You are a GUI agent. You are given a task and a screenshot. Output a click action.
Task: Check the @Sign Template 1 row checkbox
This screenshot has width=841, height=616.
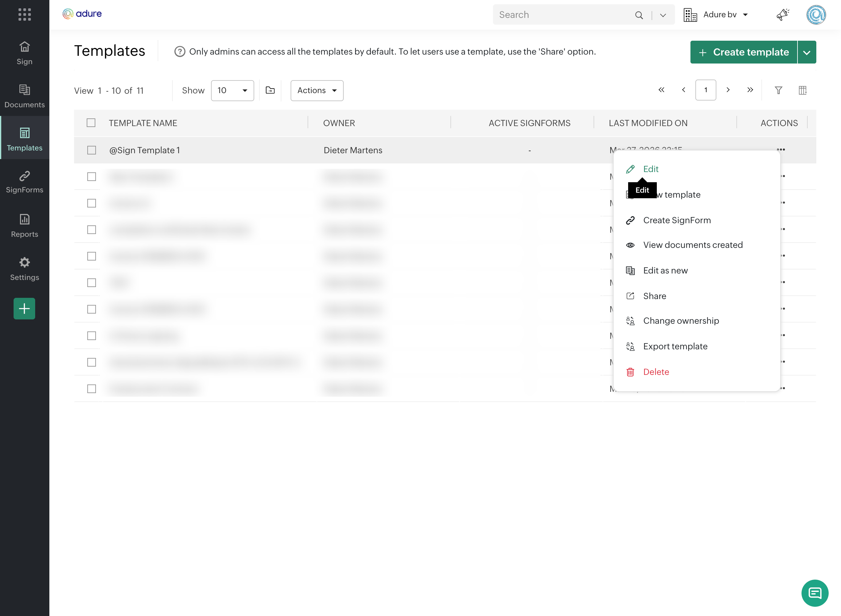click(91, 150)
